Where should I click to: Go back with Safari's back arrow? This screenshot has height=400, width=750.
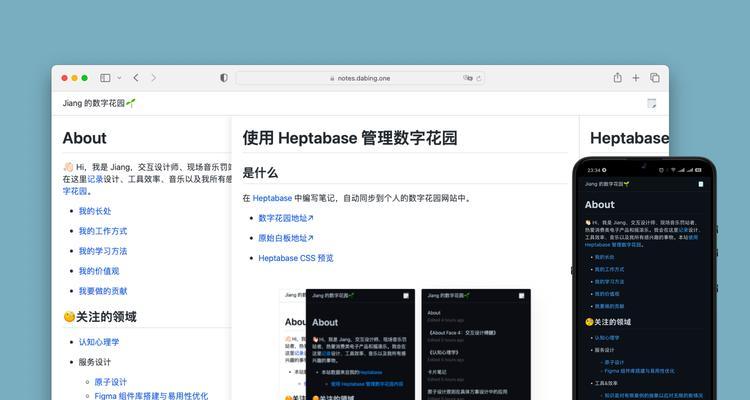point(136,78)
